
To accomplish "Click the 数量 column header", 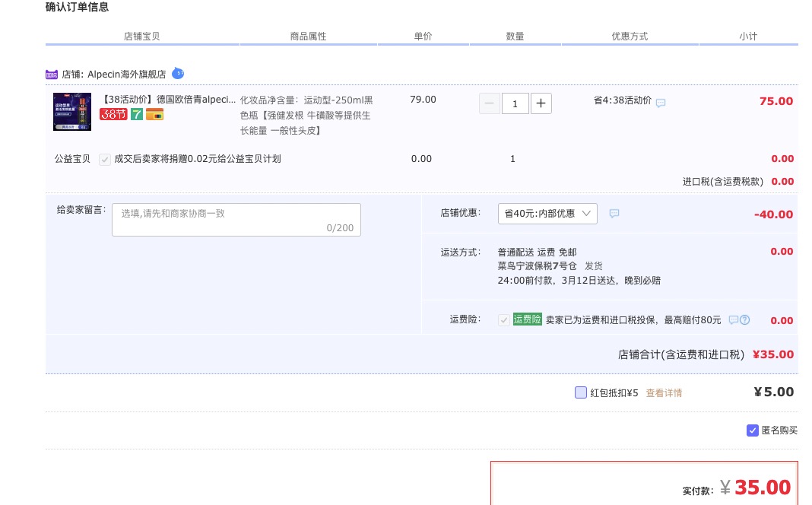I will [515, 37].
